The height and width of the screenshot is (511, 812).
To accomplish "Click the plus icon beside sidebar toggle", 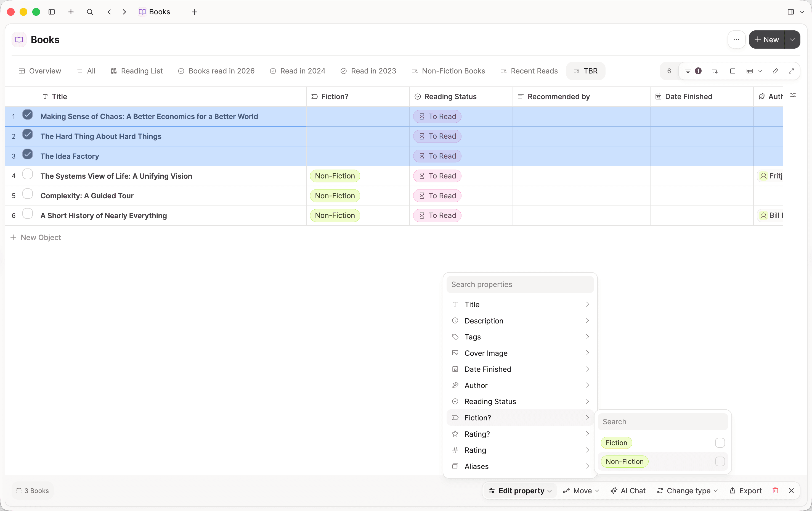I will click(71, 12).
